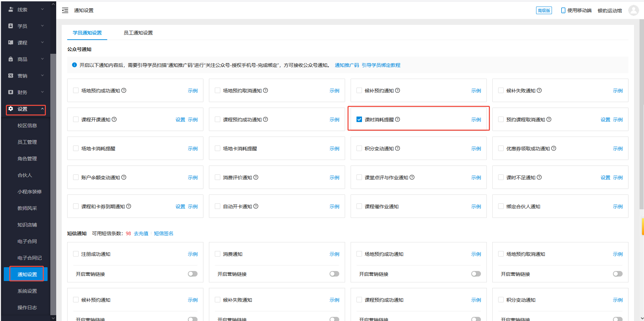Toggle 开启营销链接 under 注册成功通知
The width and height of the screenshot is (644, 321).
[192, 274]
